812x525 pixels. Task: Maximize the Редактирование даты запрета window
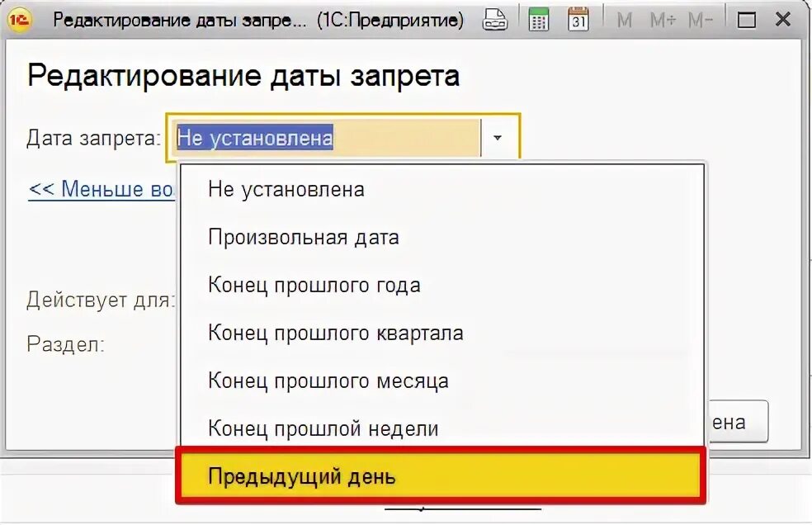click(747, 17)
